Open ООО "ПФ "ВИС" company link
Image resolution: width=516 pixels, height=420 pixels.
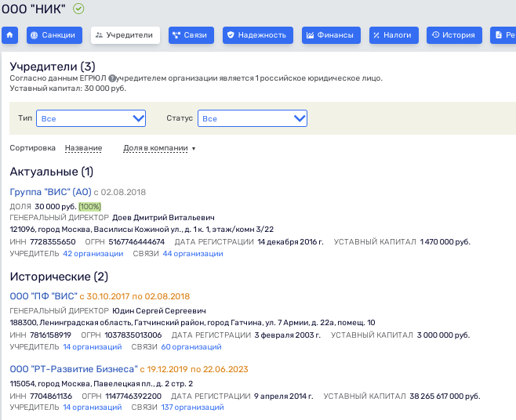click(43, 296)
